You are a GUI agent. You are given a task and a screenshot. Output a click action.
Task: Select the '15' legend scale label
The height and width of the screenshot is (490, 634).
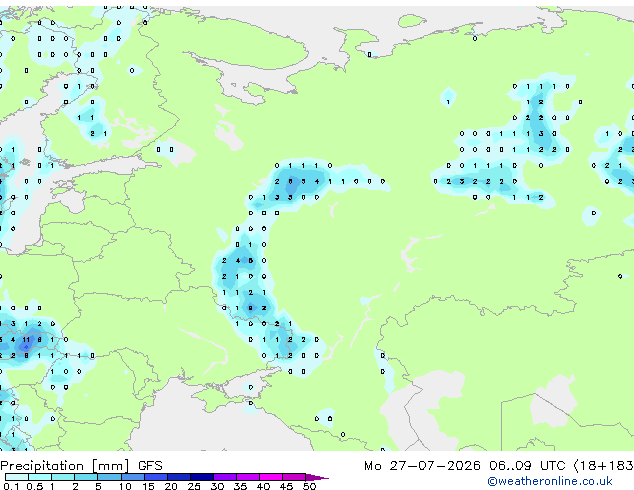pyautogui.click(x=148, y=486)
